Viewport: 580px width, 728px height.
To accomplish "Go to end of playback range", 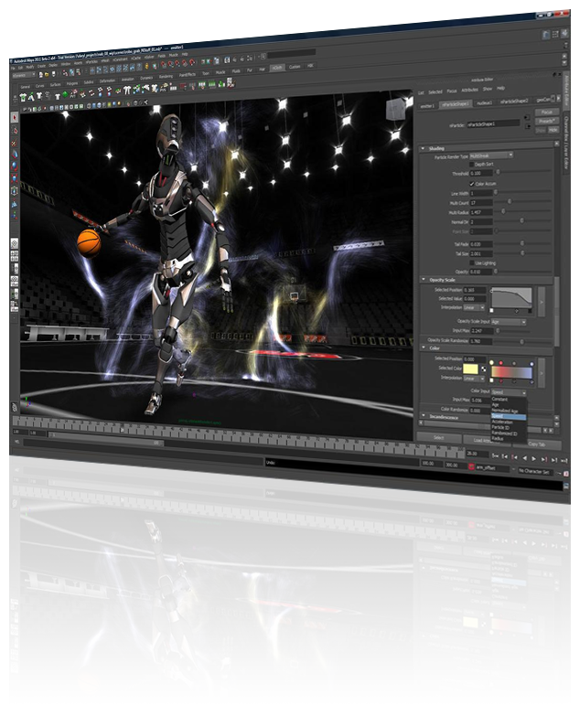I will tap(564, 460).
